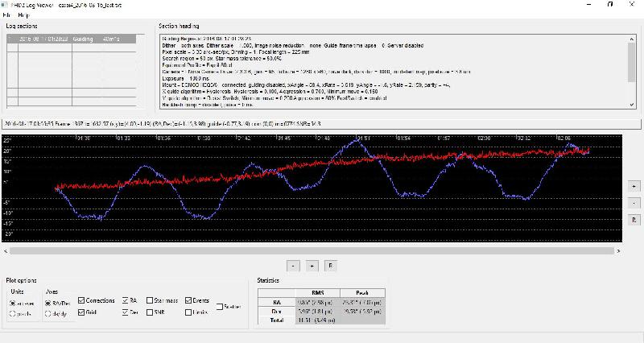This screenshot has height=343, width=644.
Task: Click the Mount line in Section heading
Action: coord(306,85)
